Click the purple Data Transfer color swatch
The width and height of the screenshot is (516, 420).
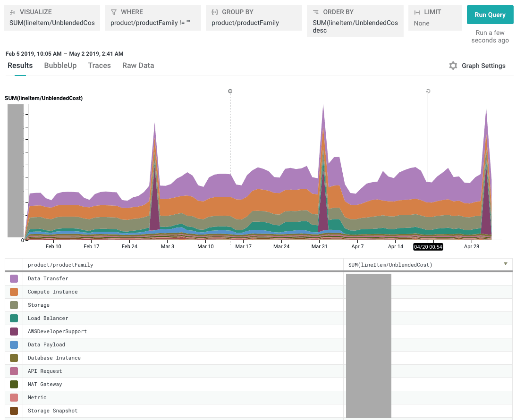pyautogui.click(x=14, y=278)
